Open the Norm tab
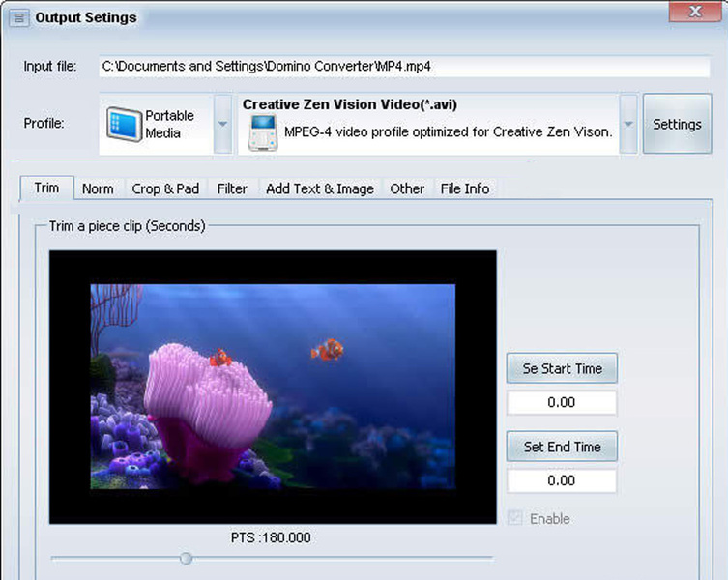 point(98,189)
